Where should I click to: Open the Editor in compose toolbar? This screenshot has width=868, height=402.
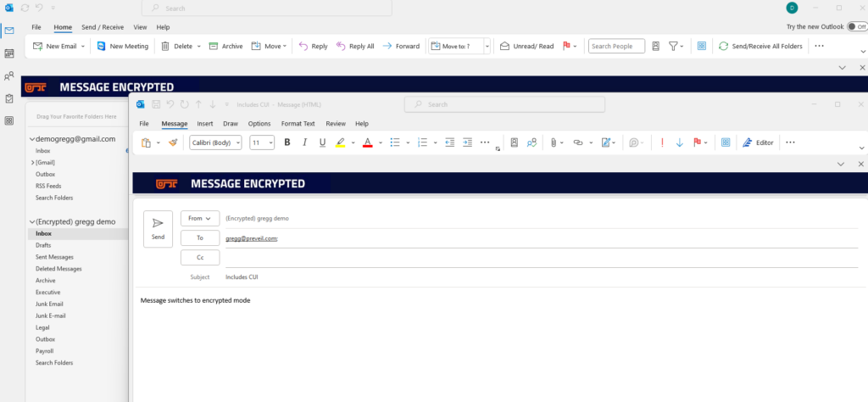point(758,142)
